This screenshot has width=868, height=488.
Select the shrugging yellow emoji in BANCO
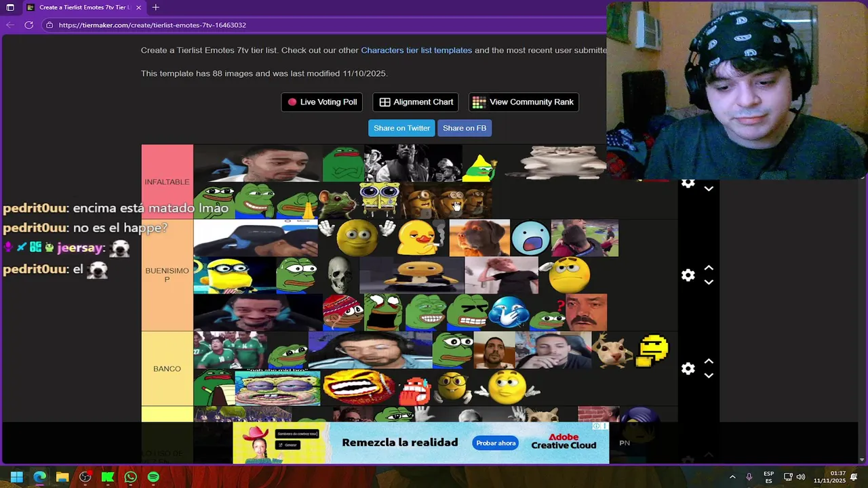click(x=507, y=387)
